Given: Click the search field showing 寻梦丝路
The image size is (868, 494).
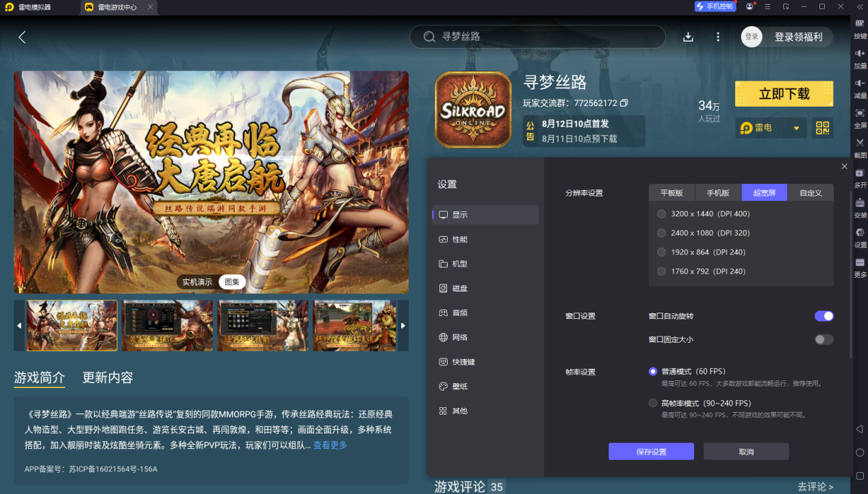Looking at the screenshot, I should click(537, 37).
